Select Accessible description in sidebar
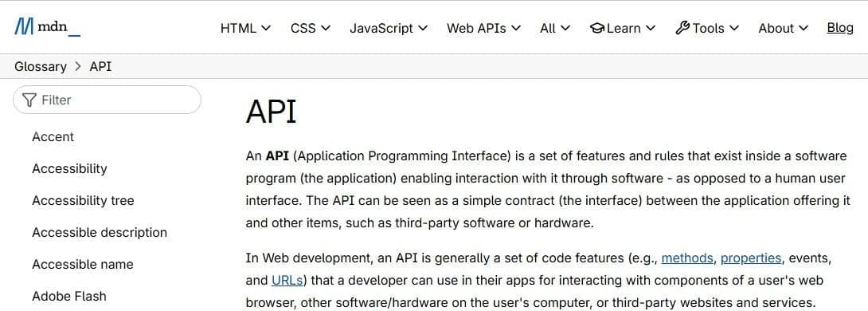The height and width of the screenshot is (311, 868). click(x=100, y=232)
